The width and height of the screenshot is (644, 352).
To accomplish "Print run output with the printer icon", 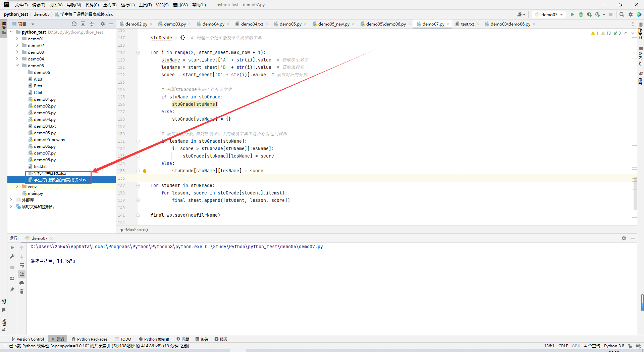I will click(x=22, y=283).
